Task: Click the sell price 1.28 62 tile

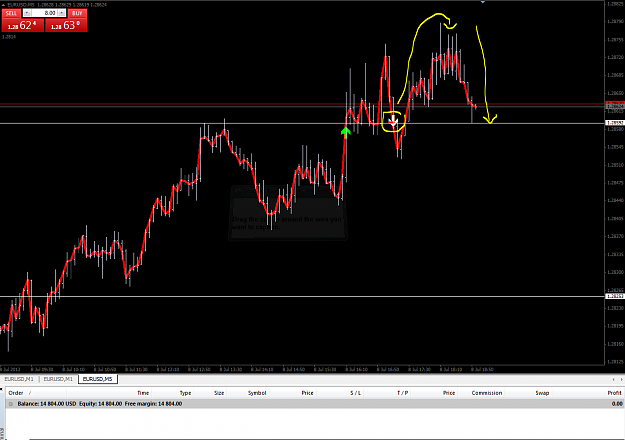Action: [23, 26]
